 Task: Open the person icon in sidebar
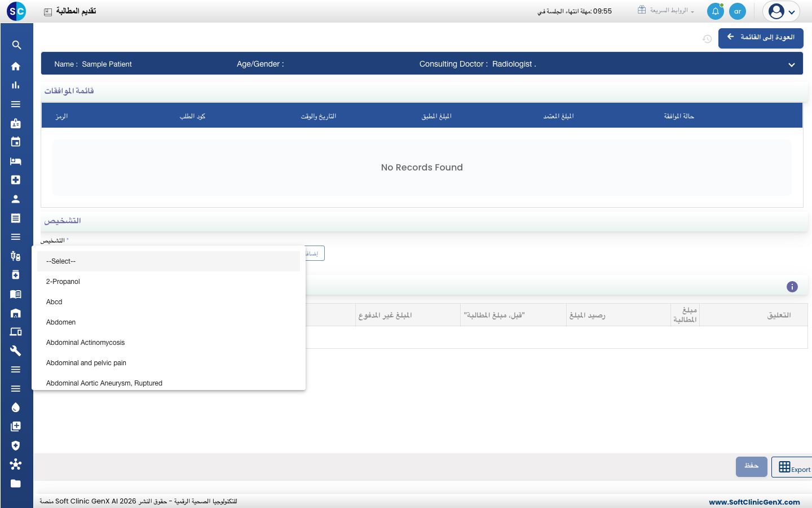pos(16,199)
